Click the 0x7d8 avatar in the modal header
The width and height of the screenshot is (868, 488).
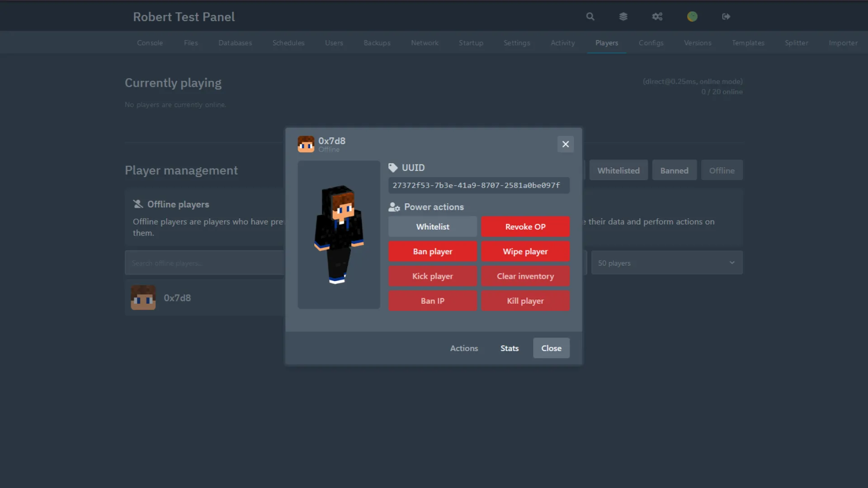(306, 144)
